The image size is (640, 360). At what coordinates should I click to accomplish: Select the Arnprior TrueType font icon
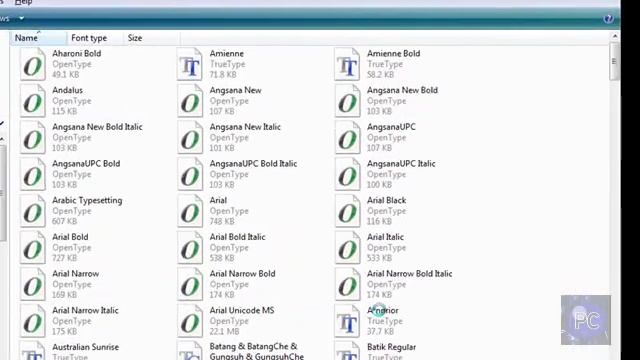pos(347,321)
